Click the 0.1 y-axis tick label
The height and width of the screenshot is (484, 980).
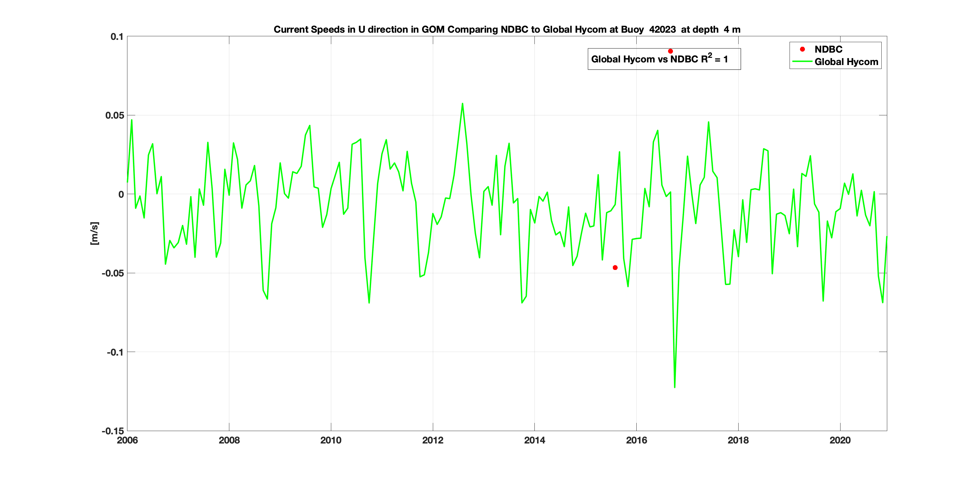click(117, 37)
